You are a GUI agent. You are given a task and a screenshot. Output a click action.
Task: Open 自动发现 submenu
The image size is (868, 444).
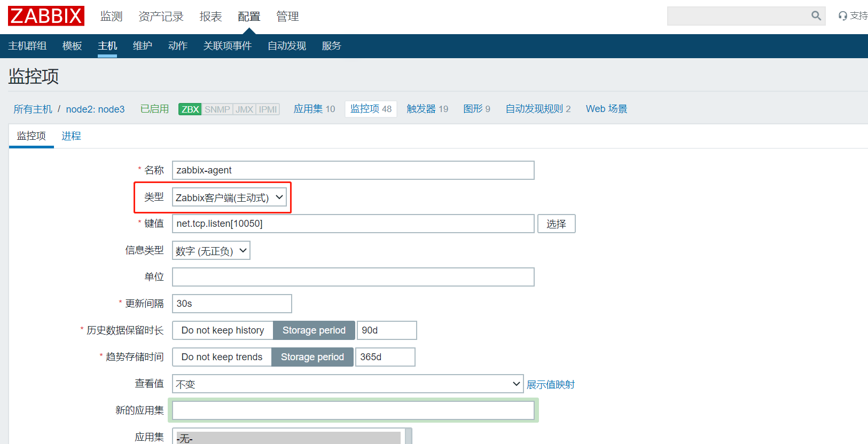287,46
